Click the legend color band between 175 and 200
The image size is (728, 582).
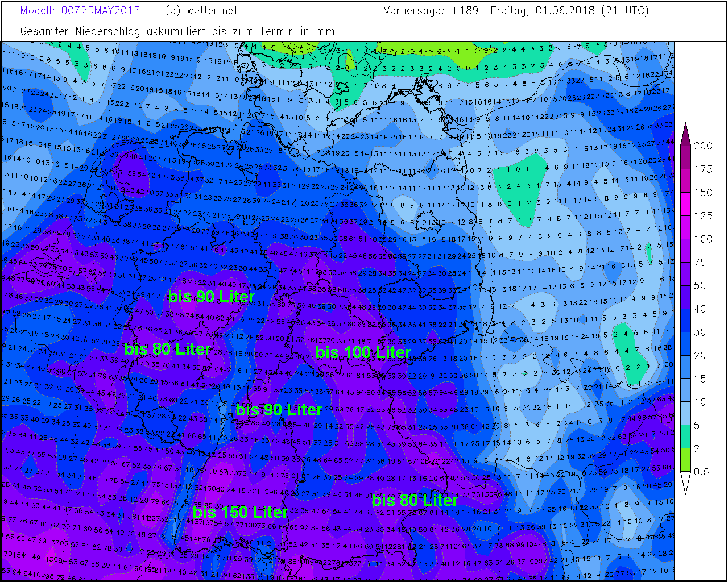click(685, 157)
